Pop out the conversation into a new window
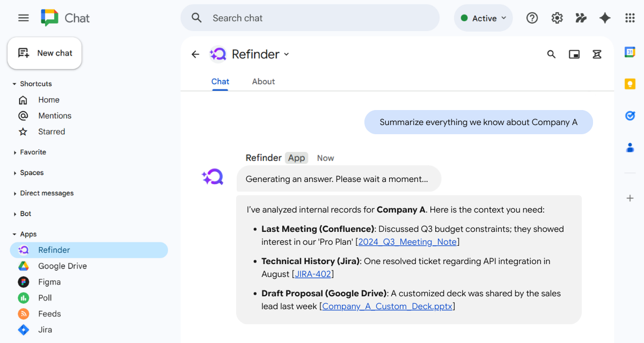 pyautogui.click(x=574, y=54)
